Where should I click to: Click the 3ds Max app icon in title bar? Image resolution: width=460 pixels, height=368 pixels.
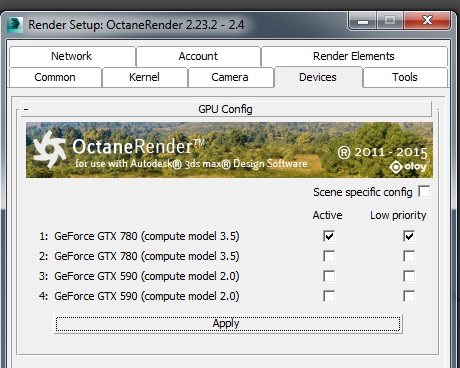[x=15, y=25]
